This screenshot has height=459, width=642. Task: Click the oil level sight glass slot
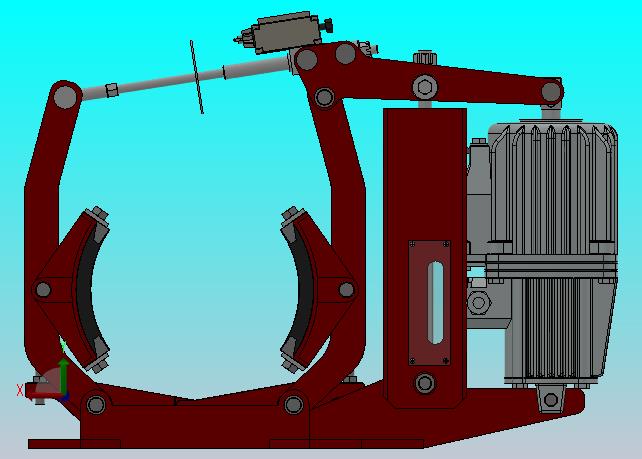pos(436,303)
